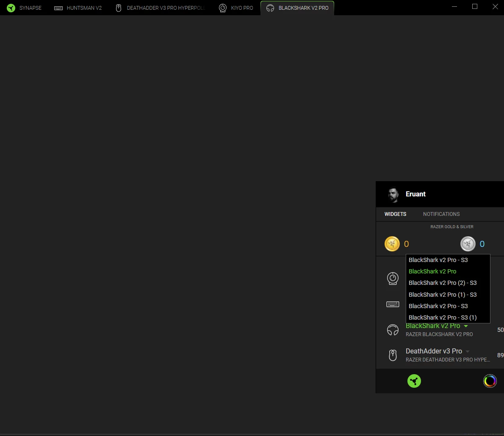Click the RAZER BLACKSHARK V2 PRO device label

tap(439, 334)
